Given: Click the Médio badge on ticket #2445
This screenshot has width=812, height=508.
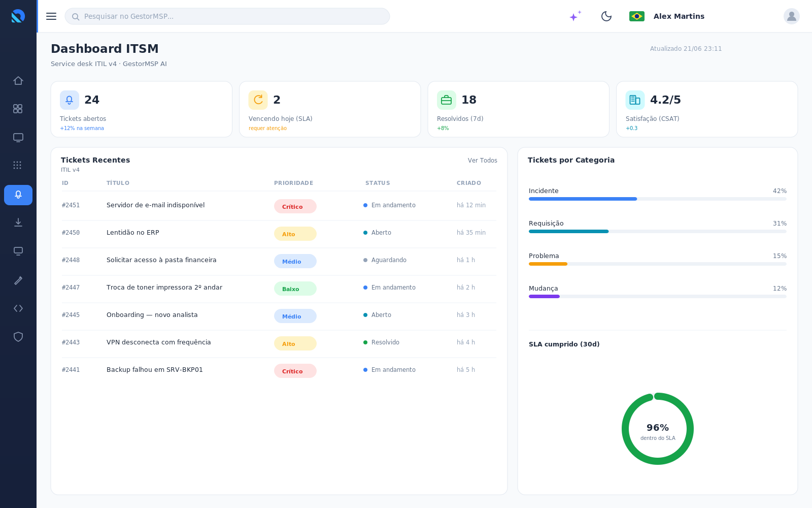Looking at the screenshot, I should pos(295,316).
